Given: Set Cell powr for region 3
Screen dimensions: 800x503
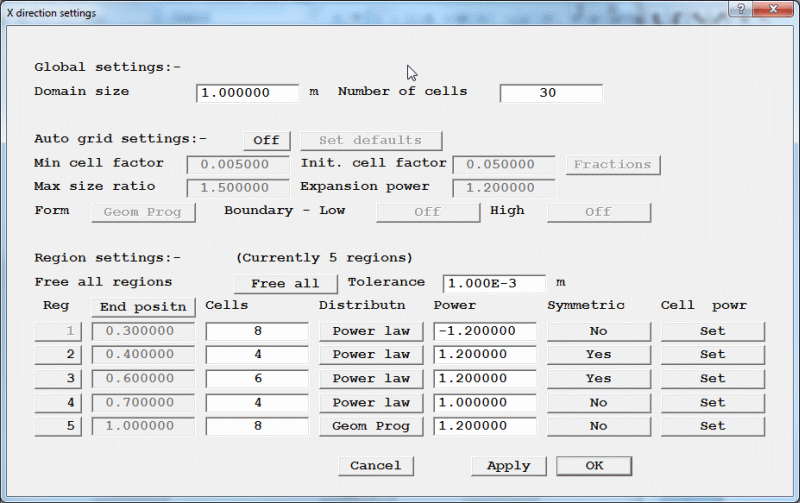Looking at the screenshot, I should 712,378.
